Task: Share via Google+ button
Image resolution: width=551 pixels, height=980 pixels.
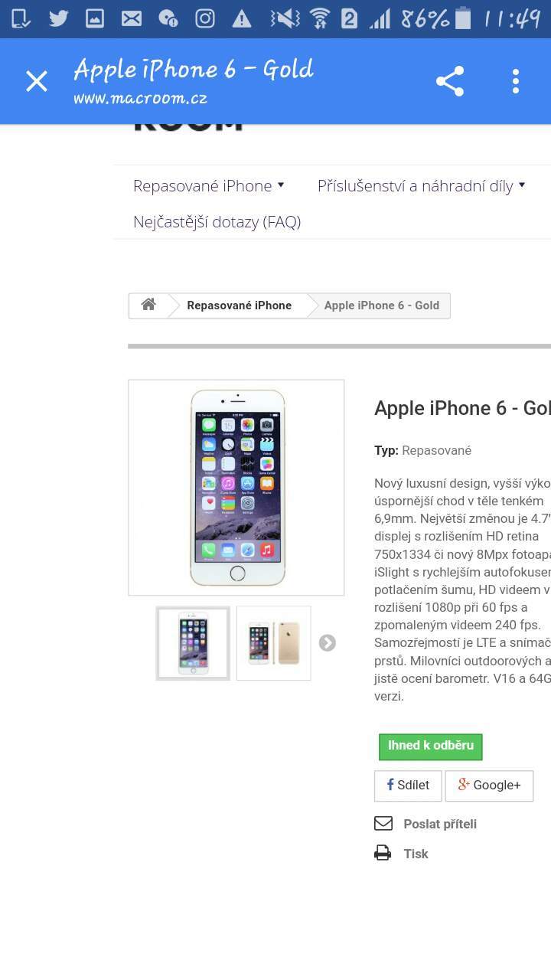Action: coord(489,786)
